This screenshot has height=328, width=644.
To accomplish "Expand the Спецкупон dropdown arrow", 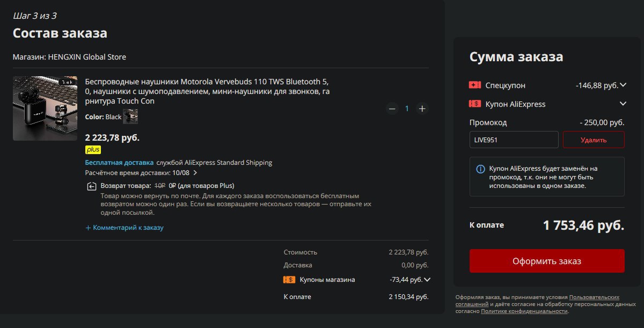I will [x=623, y=85].
